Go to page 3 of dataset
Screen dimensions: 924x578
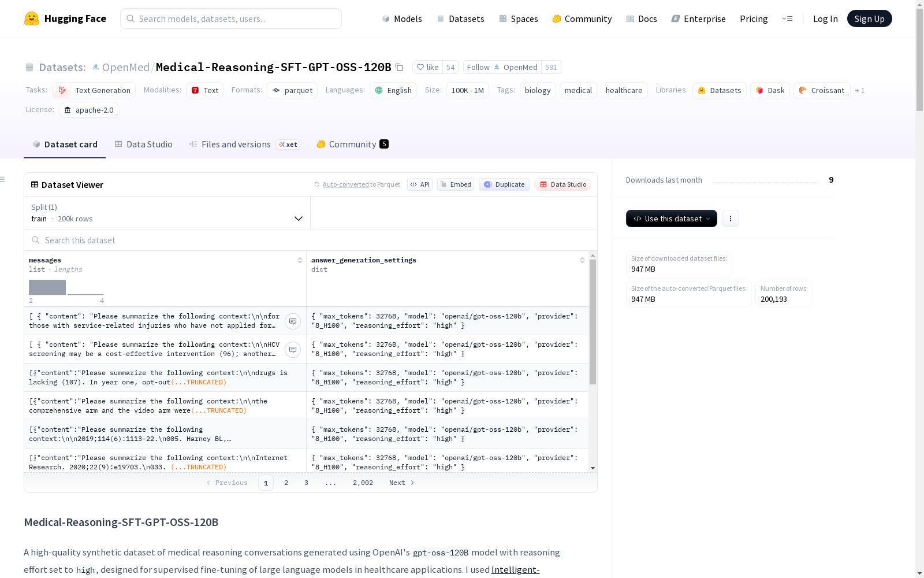pyautogui.click(x=306, y=483)
